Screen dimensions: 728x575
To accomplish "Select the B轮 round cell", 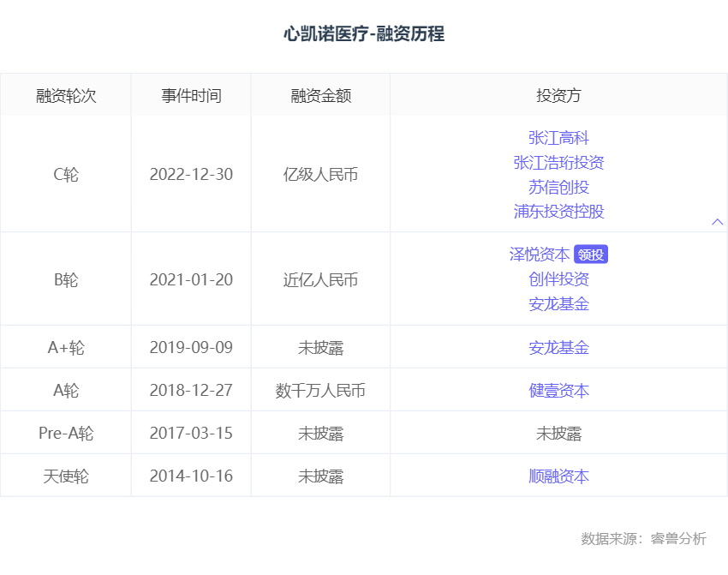I will pyautogui.click(x=66, y=280).
